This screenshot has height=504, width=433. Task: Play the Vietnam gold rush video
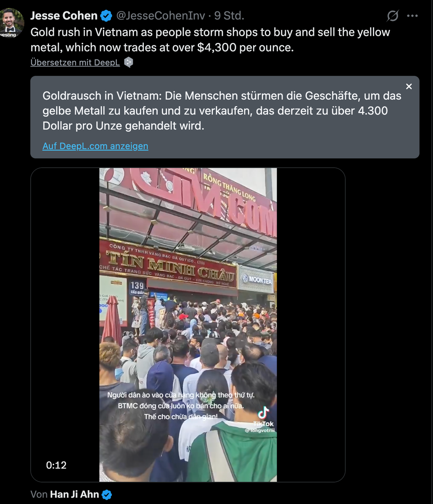tap(188, 325)
